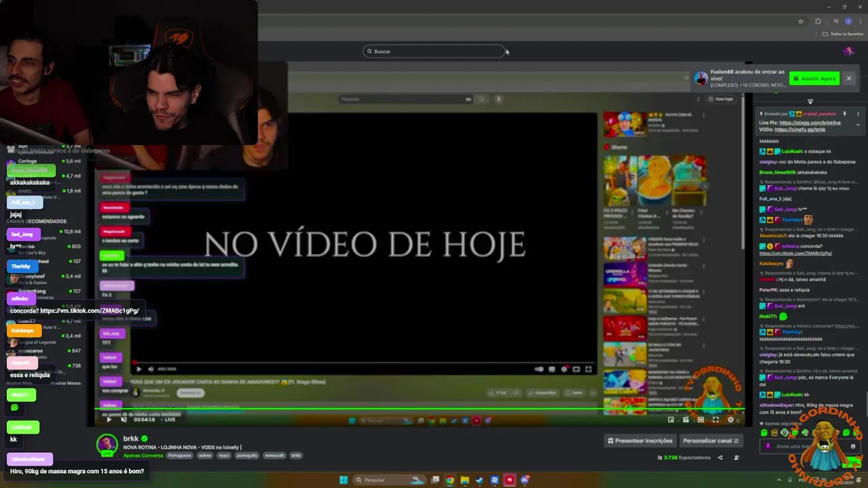Screen dimensions: 868x488
Task: Click Presentear inscrições button
Action: pos(639,441)
